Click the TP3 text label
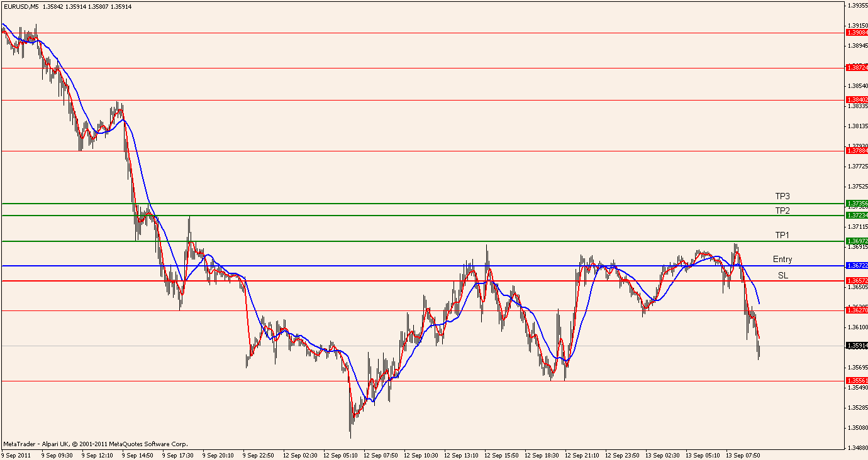868x460 pixels. tap(782, 196)
